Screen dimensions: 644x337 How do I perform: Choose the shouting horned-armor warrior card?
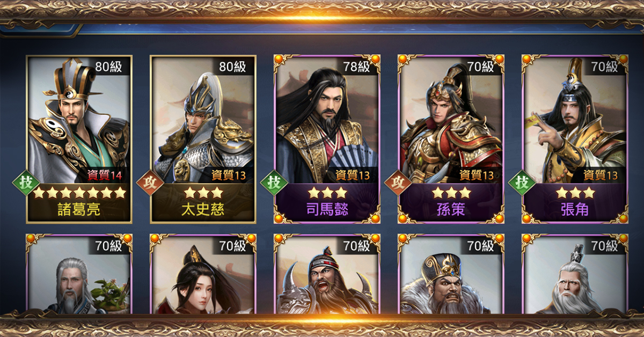coord(327,274)
